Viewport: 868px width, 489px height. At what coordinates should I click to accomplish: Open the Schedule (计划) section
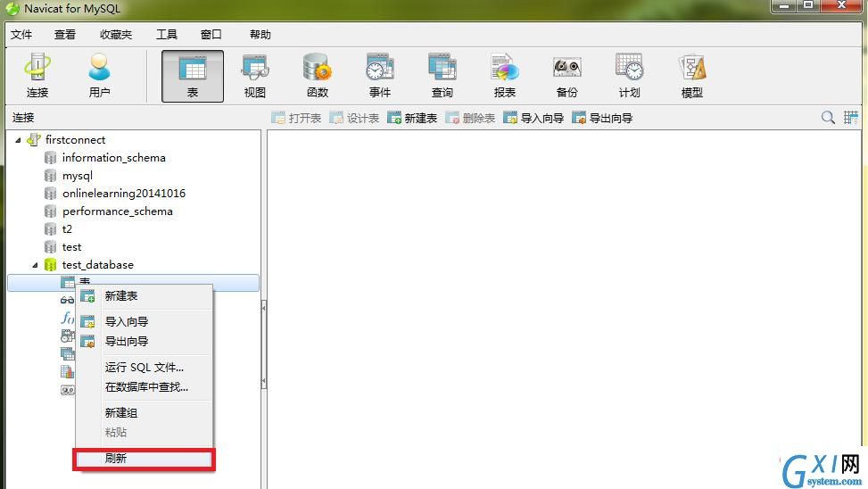coord(630,77)
